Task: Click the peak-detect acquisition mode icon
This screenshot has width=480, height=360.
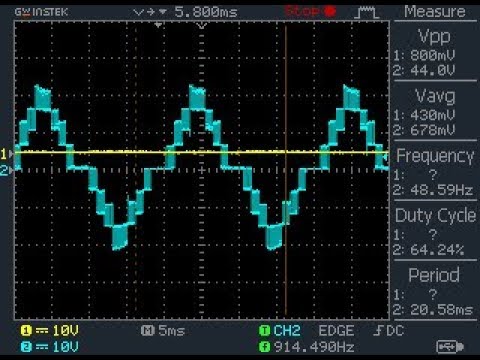Action: click(366, 13)
